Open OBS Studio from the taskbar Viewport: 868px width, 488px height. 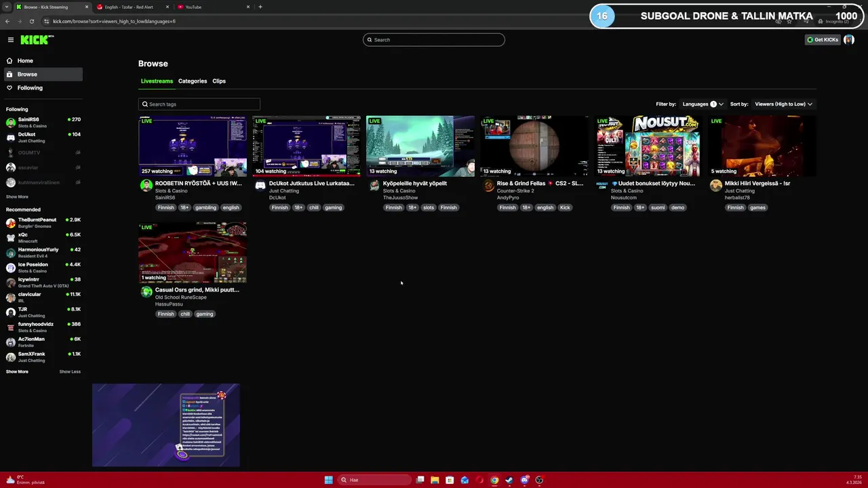click(x=539, y=480)
